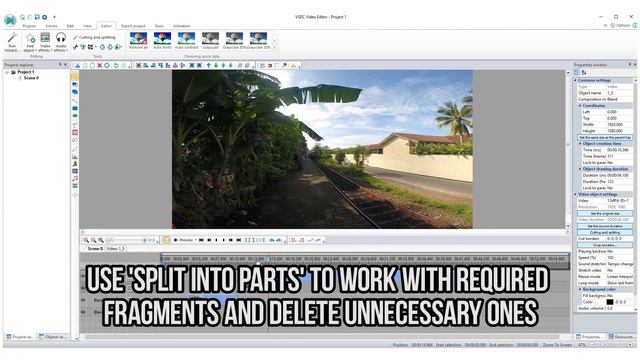640x360 pixels.
Task: Click the timeline zoom in magnifier
Action: pyautogui.click(x=86, y=240)
